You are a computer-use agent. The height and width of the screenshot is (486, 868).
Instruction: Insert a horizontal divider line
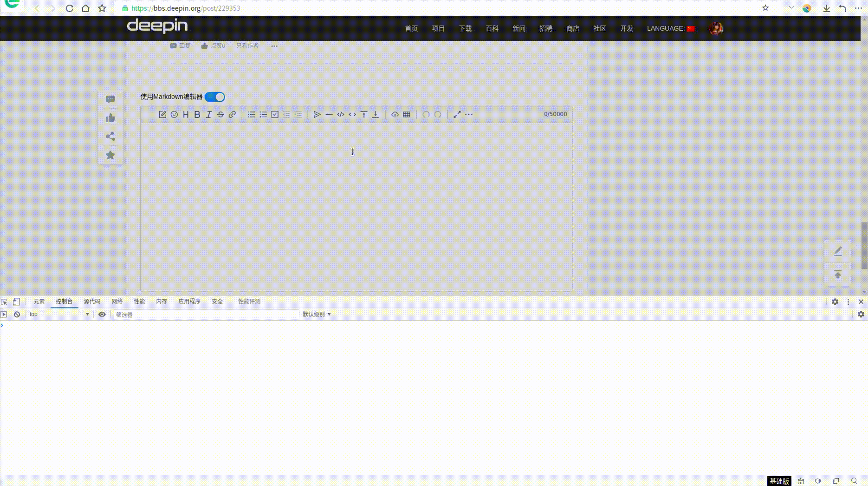tap(329, 114)
